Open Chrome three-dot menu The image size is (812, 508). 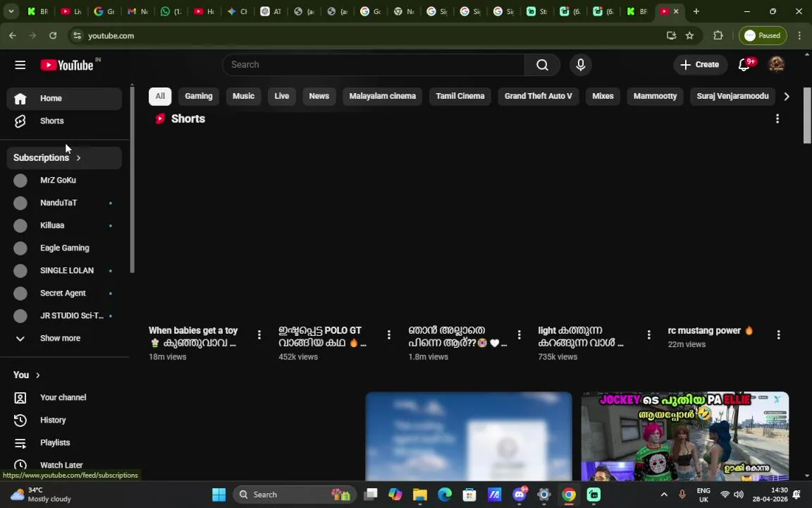click(x=799, y=35)
